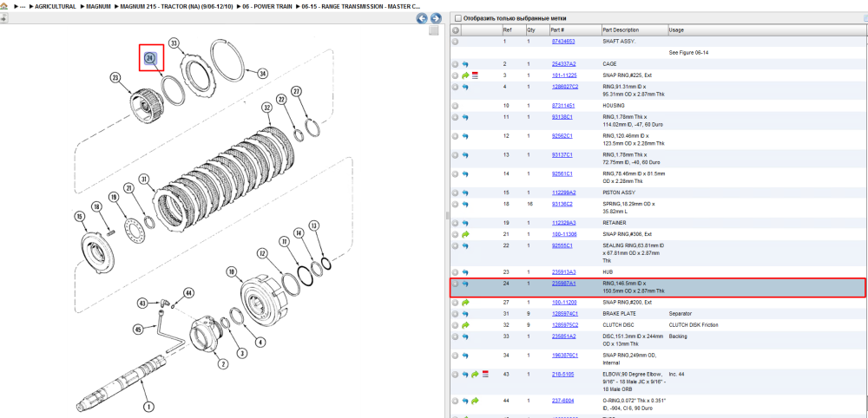
Task: Click blue arrow icon on HUB row
Action: coord(465,272)
